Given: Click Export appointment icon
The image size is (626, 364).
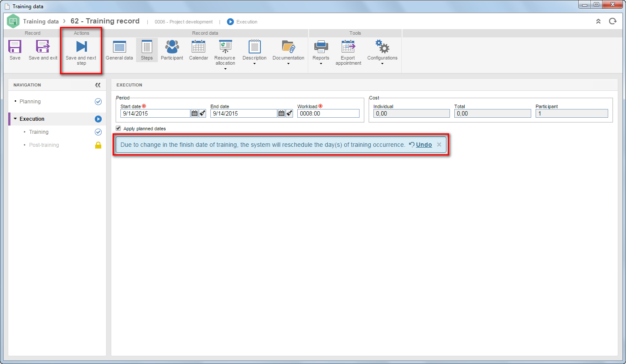Looking at the screenshot, I should coord(348,46).
